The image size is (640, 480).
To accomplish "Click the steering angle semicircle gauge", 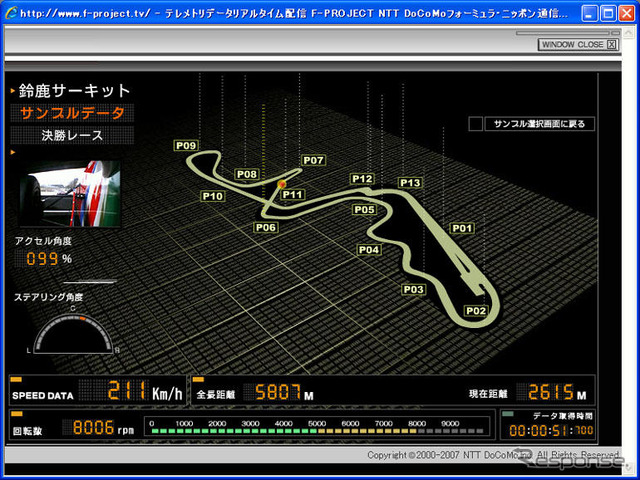I will [73, 335].
